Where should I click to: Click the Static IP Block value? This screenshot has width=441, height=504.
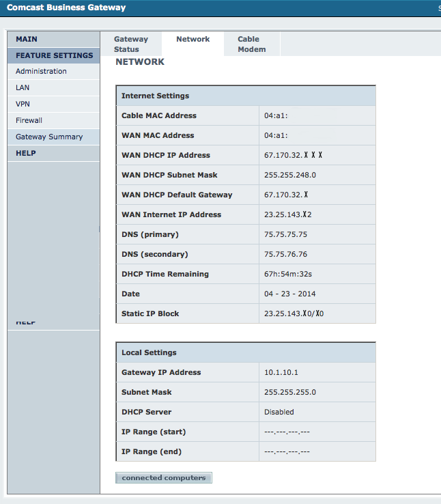click(294, 313)
